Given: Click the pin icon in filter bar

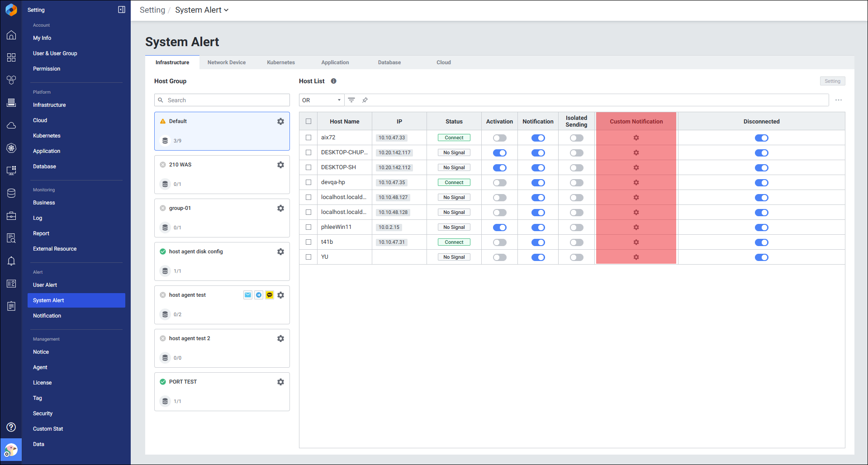Looking at the screenshot, I should point(365,100).
